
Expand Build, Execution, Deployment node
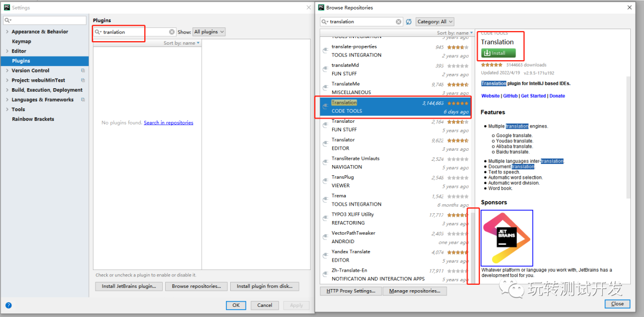point(7,90)
